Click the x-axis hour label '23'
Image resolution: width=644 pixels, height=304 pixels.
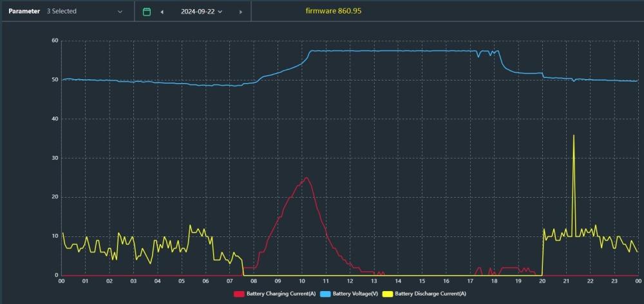point(614,281)
